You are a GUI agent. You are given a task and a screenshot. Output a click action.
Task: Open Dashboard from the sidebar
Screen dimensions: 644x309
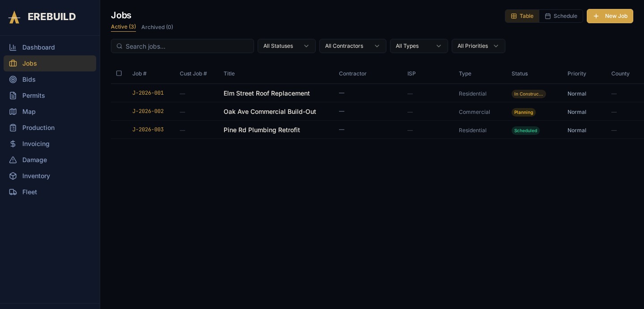[50, 47]
